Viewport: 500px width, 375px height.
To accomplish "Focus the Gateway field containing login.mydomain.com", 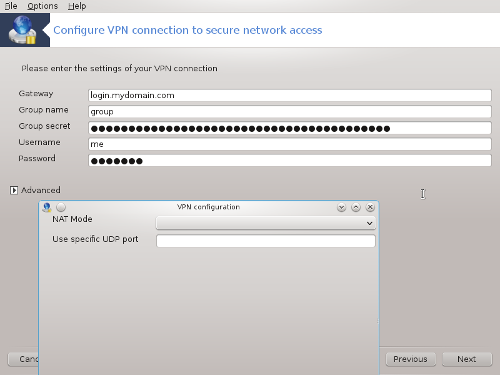I will [290, 95].
